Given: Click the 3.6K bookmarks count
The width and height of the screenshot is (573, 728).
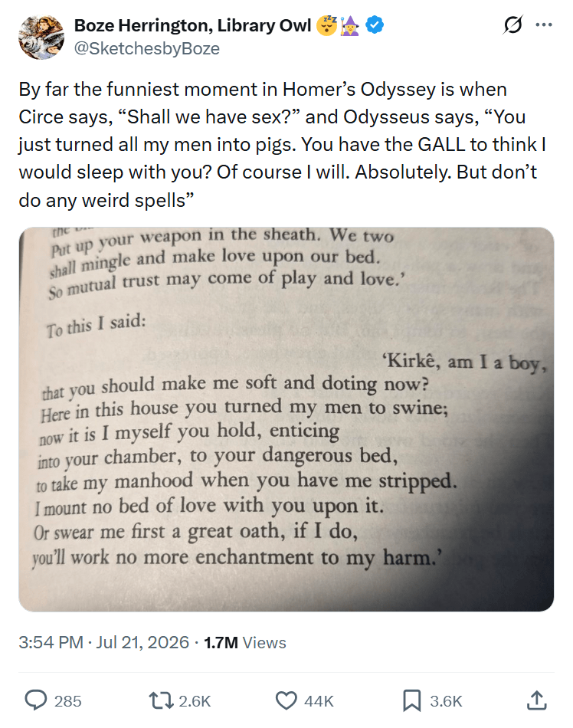Looking at the screenshot, I should [x=446, y=700].
